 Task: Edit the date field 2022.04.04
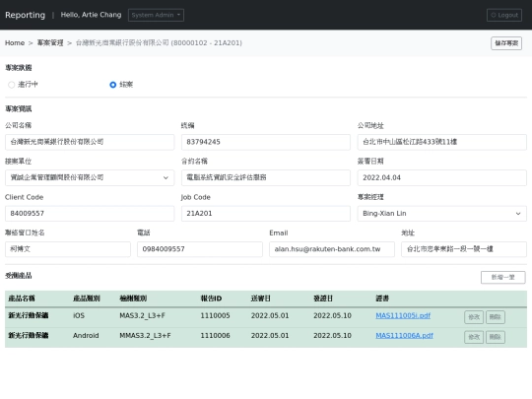[441, 177]
